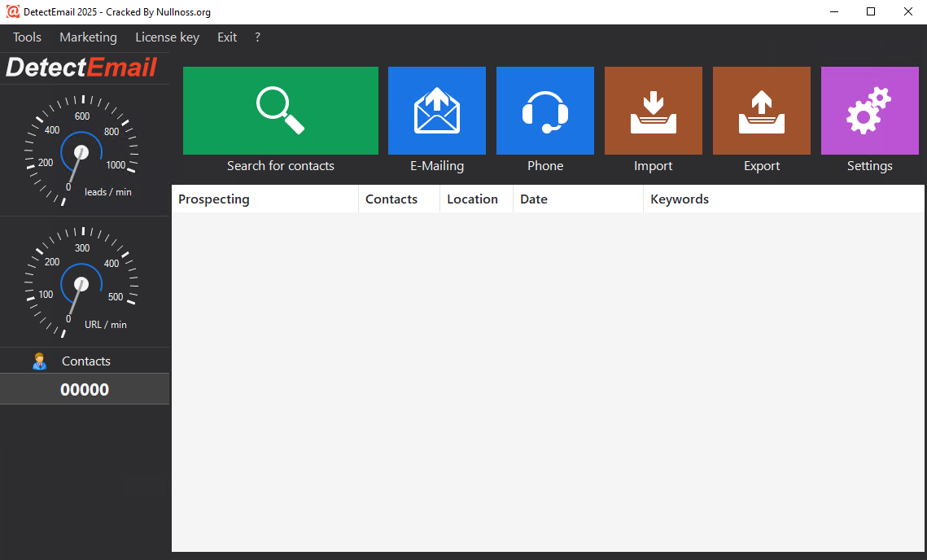Sort by the Location column header
Screen dimensions: 927x560
tap(476, 199)
